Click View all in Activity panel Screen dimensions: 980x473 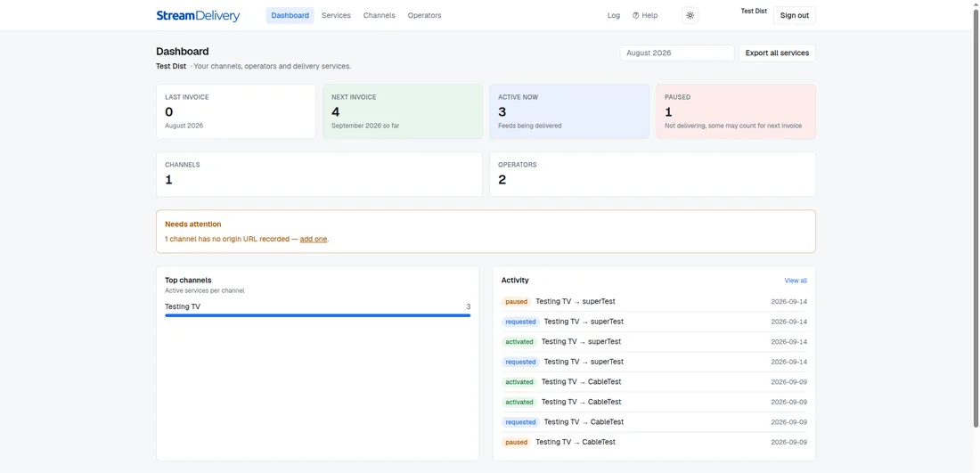click(796, 281)
